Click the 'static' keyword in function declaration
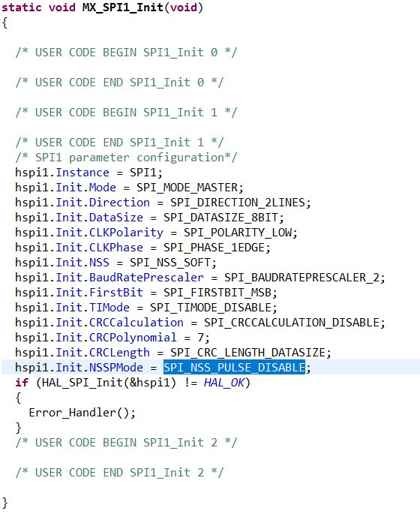The image size is (420, 526). 22,8
